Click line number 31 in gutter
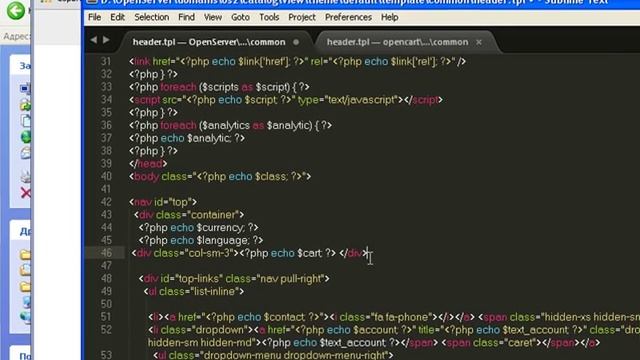 106,62
